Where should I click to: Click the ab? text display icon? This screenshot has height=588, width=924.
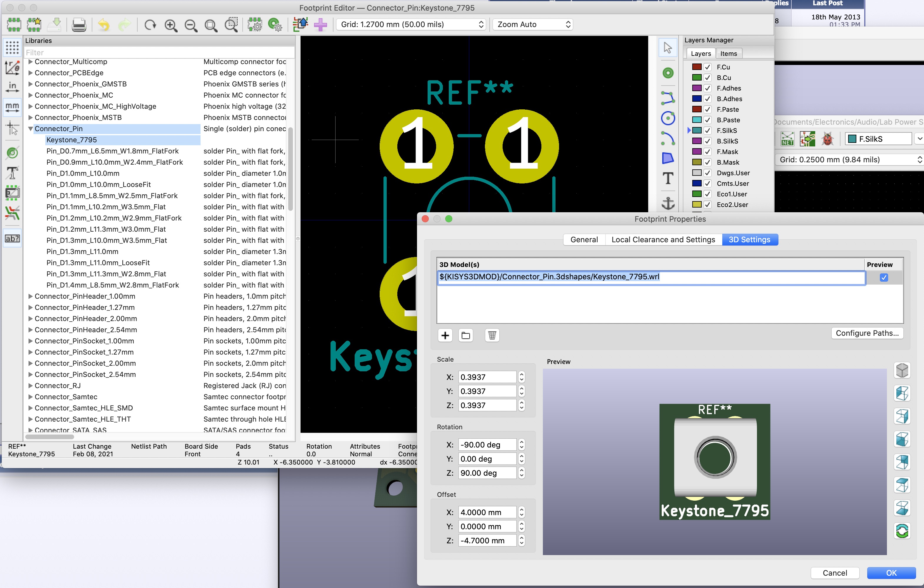(12, 238)
